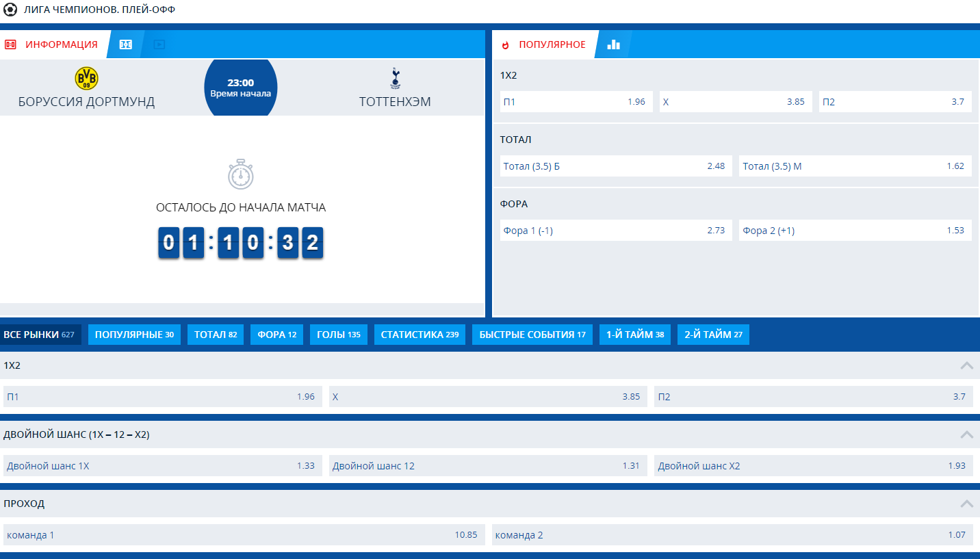Select Двойной шанс 12 at 1.31
The height and width of the screenshot is (559, 980).
[488, 466]
